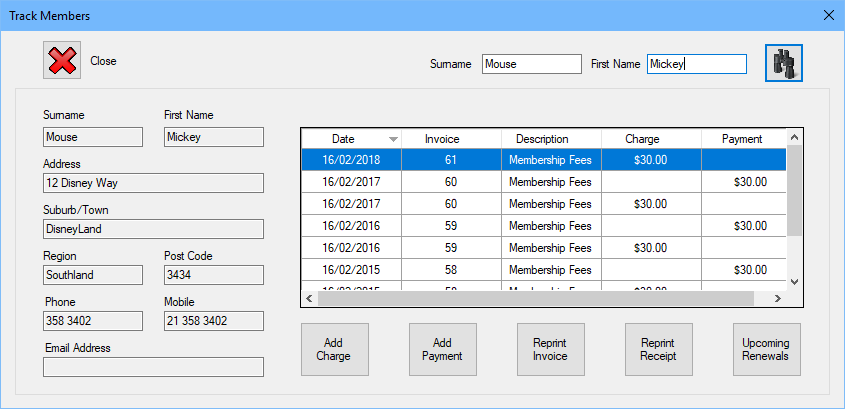Click the Date column sort arrow

[393, 139]
